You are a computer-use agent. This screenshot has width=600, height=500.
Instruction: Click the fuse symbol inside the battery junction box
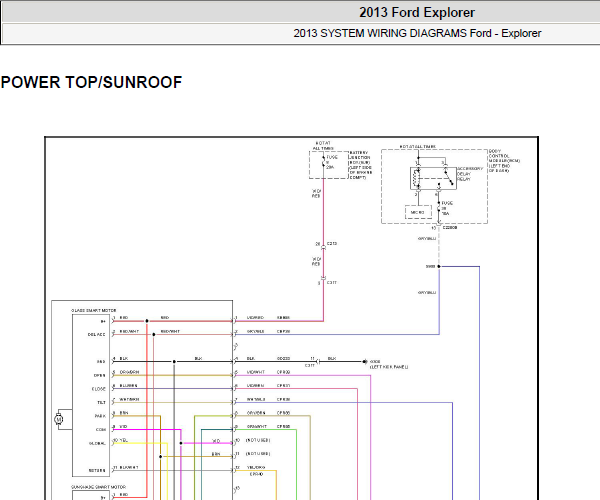click(x=324, y=162)
